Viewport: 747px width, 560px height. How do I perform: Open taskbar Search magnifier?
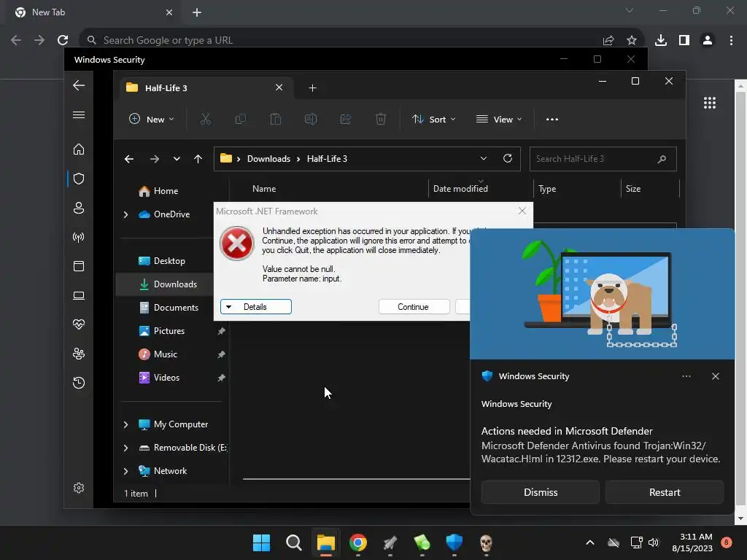coord(294,542)
